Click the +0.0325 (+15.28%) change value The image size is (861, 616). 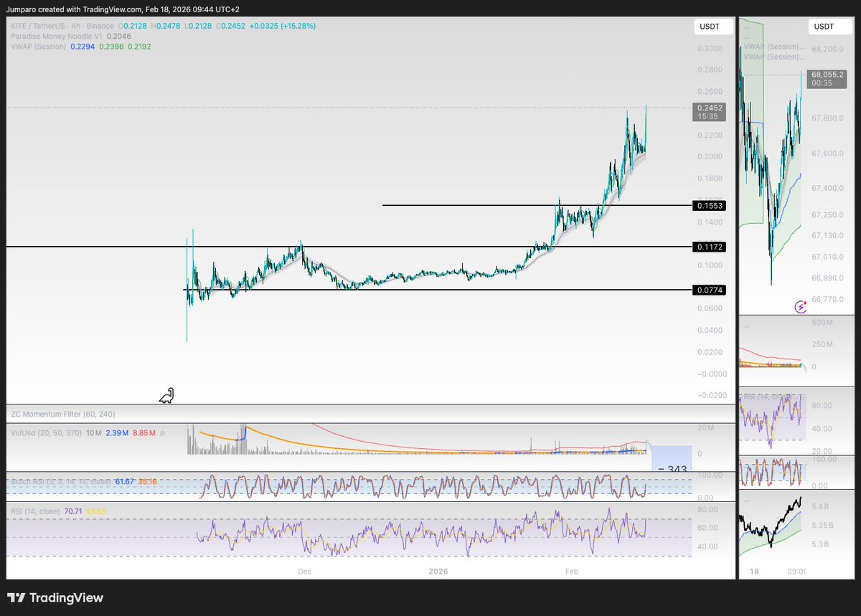click(x=281, y=26)
